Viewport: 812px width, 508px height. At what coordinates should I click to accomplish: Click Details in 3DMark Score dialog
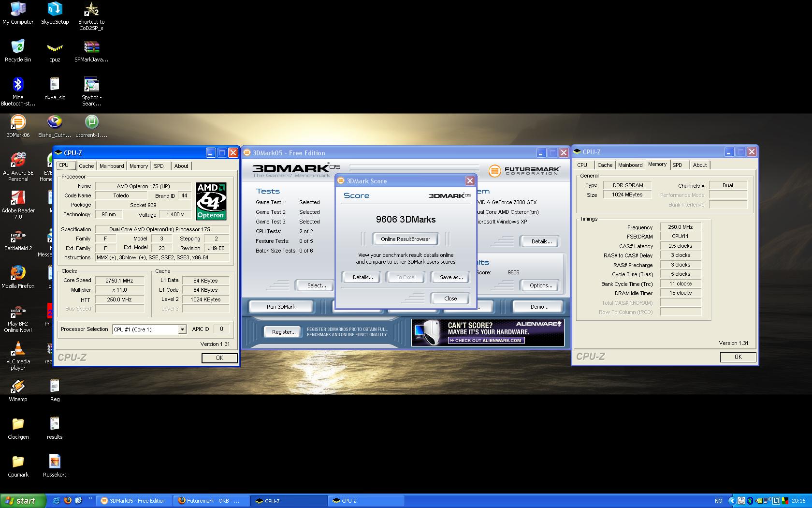click(362, 277)
